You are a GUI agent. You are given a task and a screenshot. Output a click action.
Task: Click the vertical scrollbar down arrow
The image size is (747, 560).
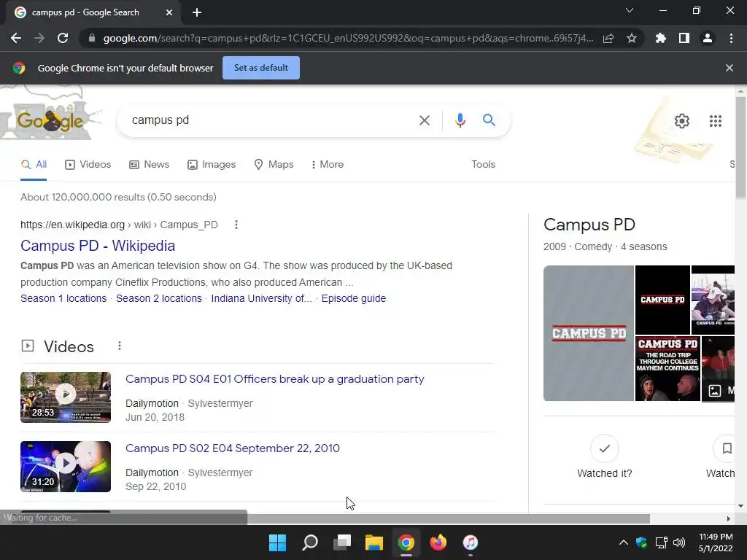coord(740,506)
